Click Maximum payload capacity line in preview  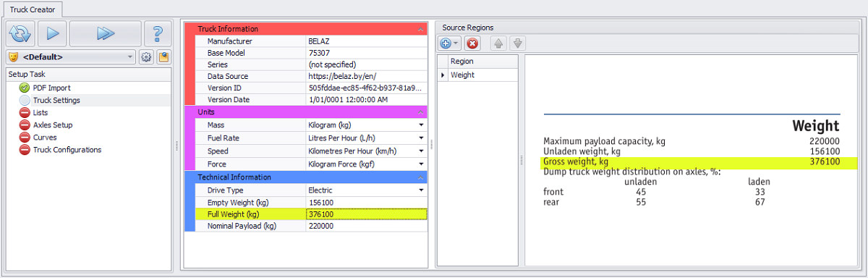pyautogui.click(x=691, y=141)
